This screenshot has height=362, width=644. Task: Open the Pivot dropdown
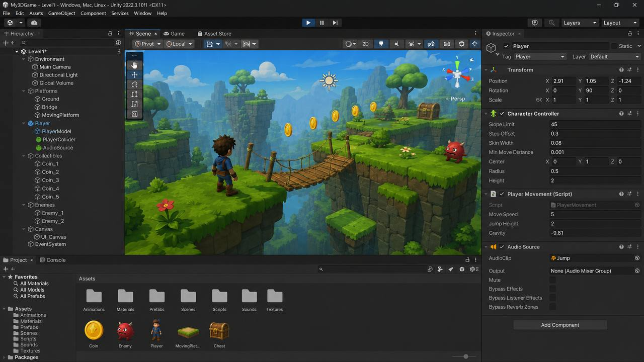click(147, 44)
